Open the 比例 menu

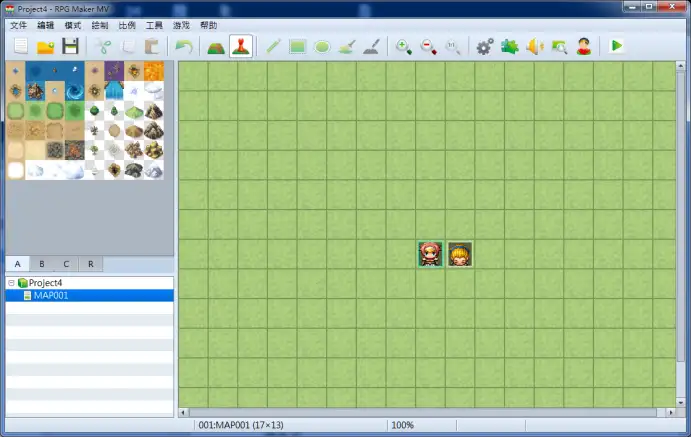[127, 26]
